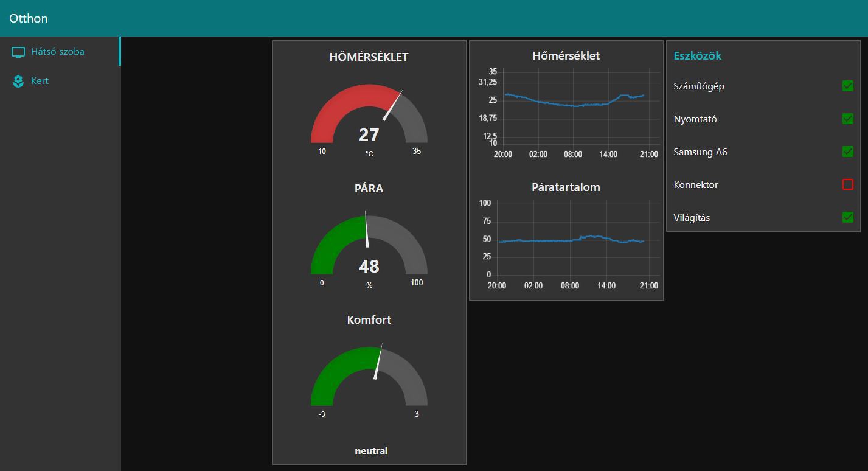Viewport: 868px width, 471px height.
Task: Click the Otthon dashboard title
Action: pyautogui.click(x=29, y=18)
